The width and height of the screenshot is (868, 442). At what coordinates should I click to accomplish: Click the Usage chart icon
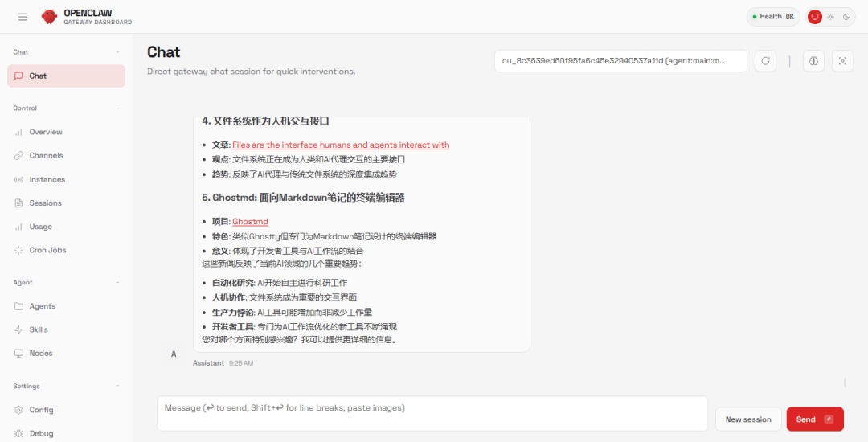click(x=18, y=227)
